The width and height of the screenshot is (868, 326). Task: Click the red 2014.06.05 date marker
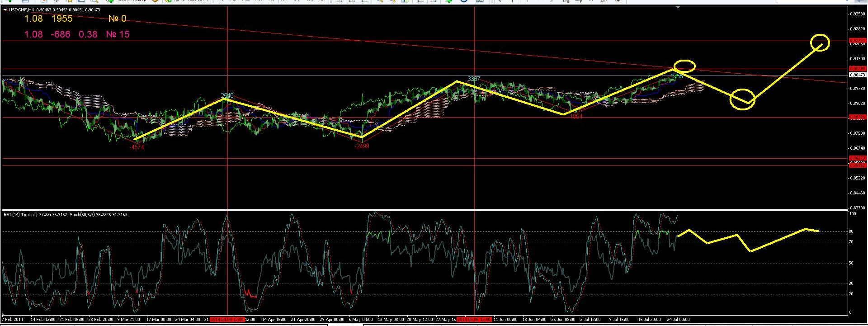click(x=474, y=320)
